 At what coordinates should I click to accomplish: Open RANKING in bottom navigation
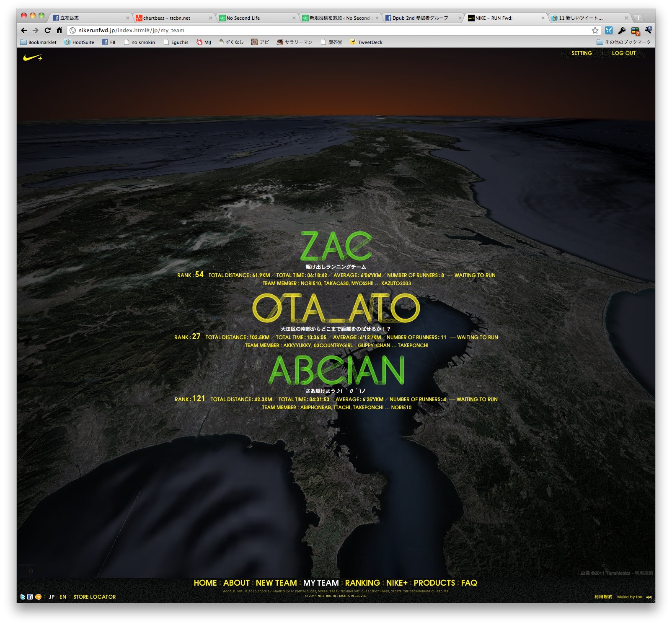click(362, 583)
